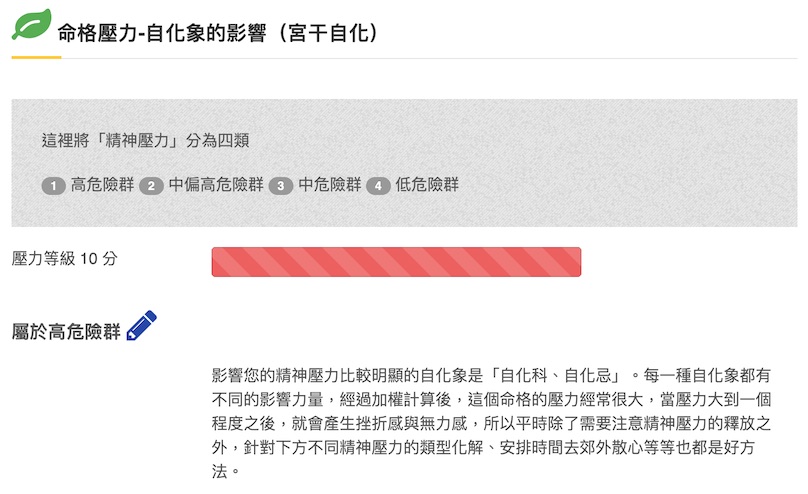Click the gray textured info box
The height and width of the screenshot is (494, 808).
[x=404, y=163]
